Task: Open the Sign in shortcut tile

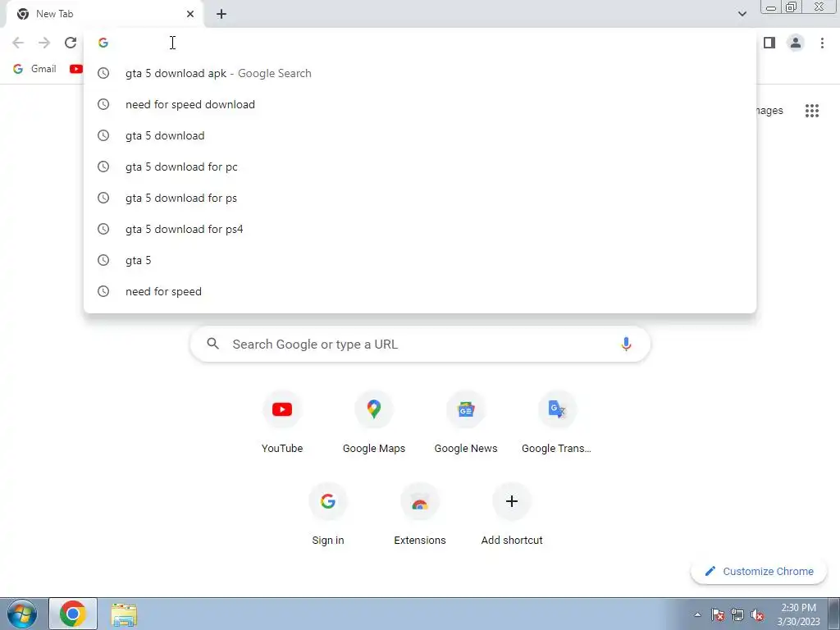Action: point(328,514)
